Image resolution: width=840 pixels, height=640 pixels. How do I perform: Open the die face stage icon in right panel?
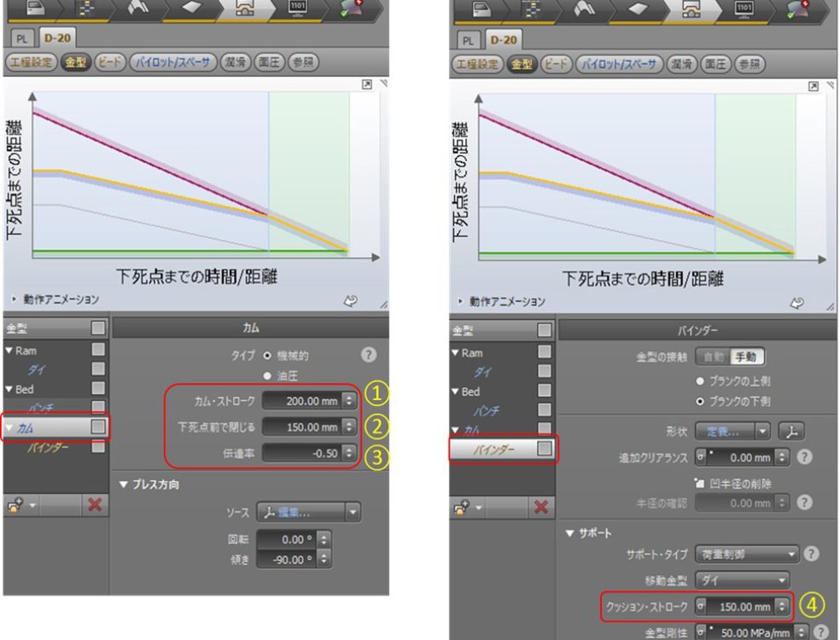[584, 9]
